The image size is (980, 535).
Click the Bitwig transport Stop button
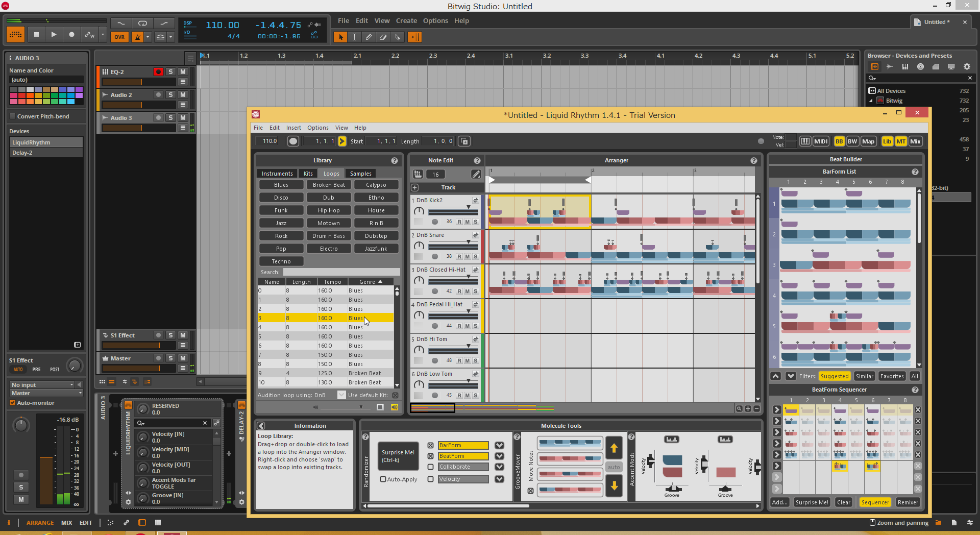[36, 35]
